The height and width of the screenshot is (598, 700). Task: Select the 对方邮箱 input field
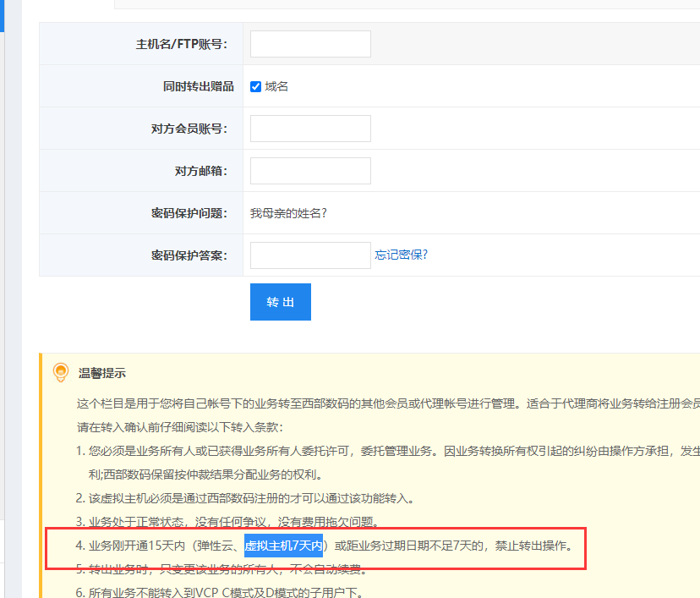(x=310, y=171)
